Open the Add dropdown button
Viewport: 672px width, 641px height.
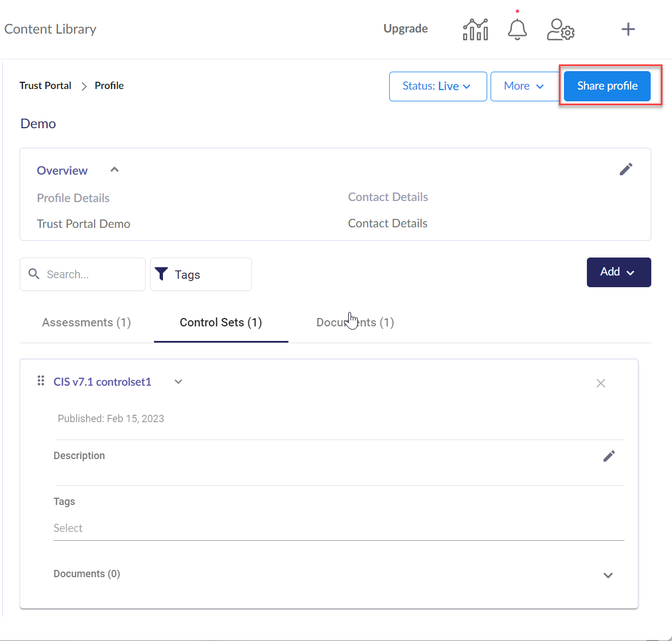point(618,272)
